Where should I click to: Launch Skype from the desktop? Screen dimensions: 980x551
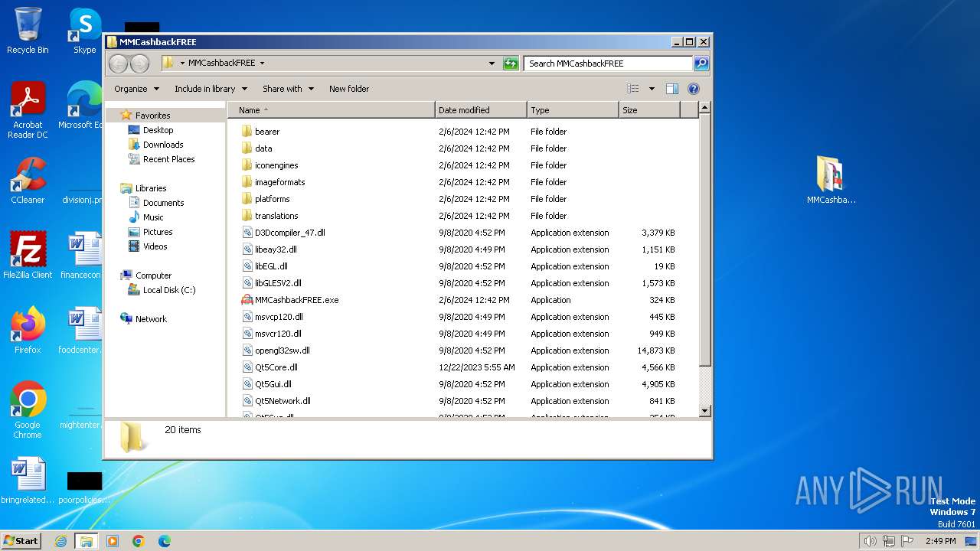click(84, 31)
